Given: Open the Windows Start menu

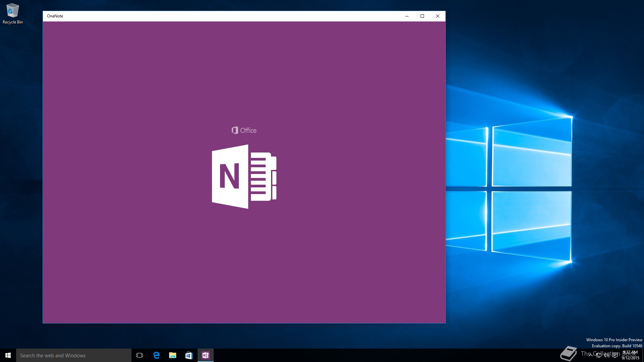Looking at the screenshot, I should pyautogui.click(x=8, y=355).
